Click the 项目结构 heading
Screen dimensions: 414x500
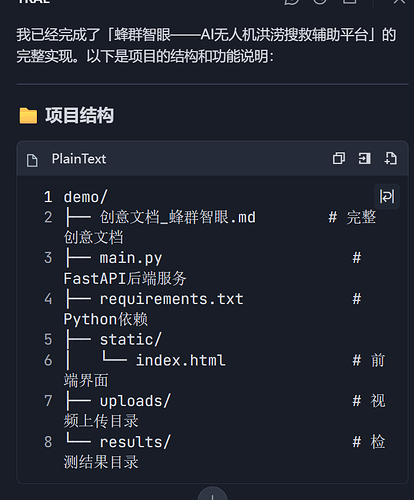79,115
